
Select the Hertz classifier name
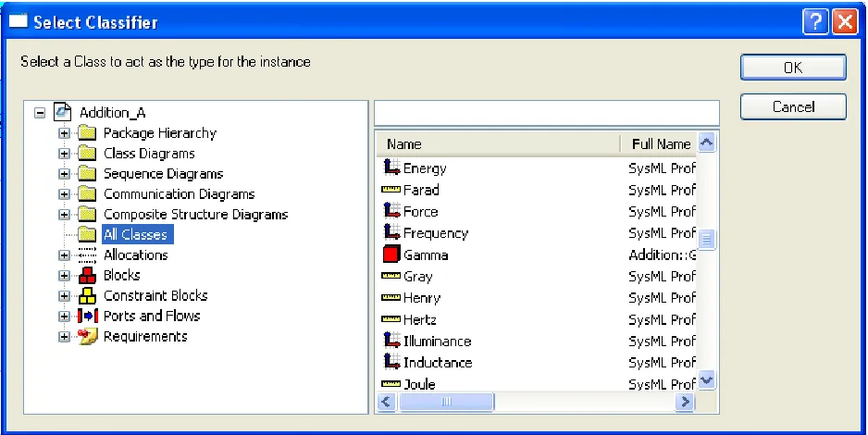[420, 320]
